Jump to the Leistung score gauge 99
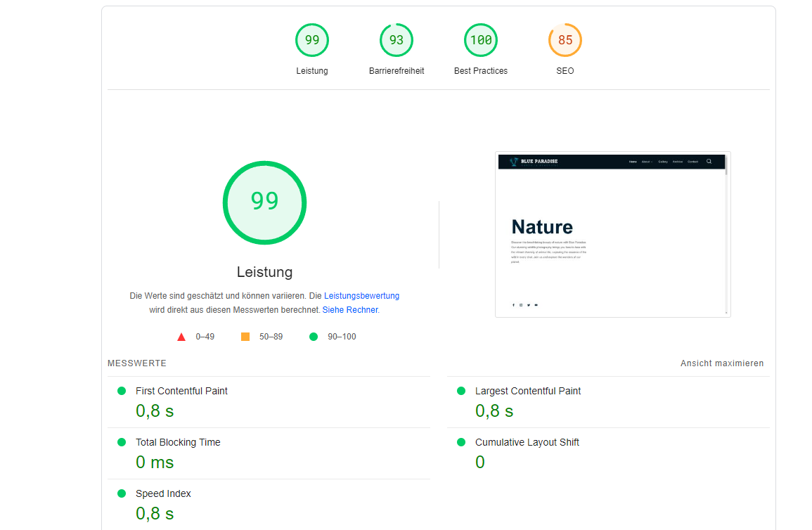Screen dimensions: 812x530 coord(311,40)
